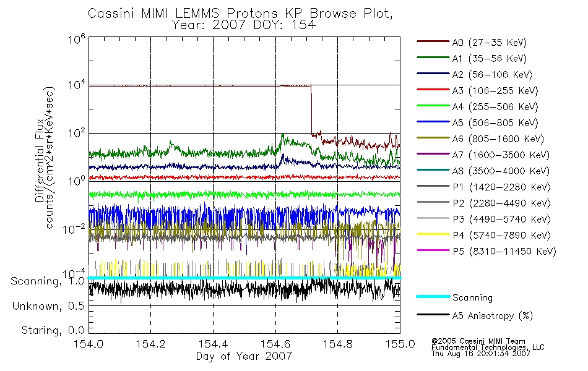The image size is (588, 371).
Task: Click the P2 (2280-4490 KeV) legend label
Action: [x=501, y=203]
